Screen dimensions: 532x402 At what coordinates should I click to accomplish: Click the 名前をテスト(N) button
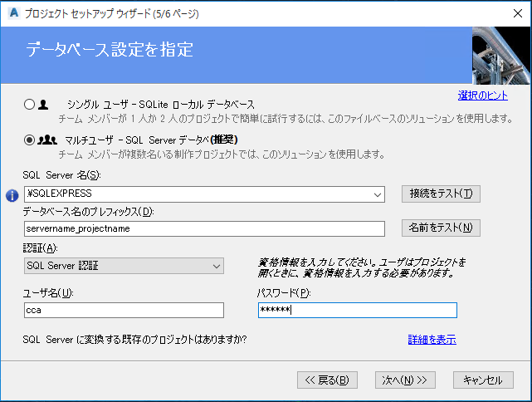click(x=441, y=228)
